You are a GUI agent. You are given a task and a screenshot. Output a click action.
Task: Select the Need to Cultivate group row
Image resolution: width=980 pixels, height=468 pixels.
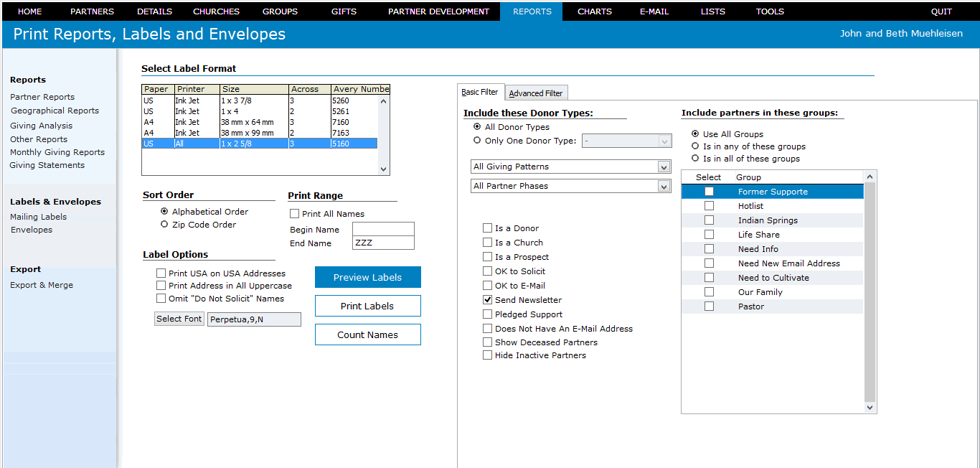pyautogui.click(x=772, y=278)
